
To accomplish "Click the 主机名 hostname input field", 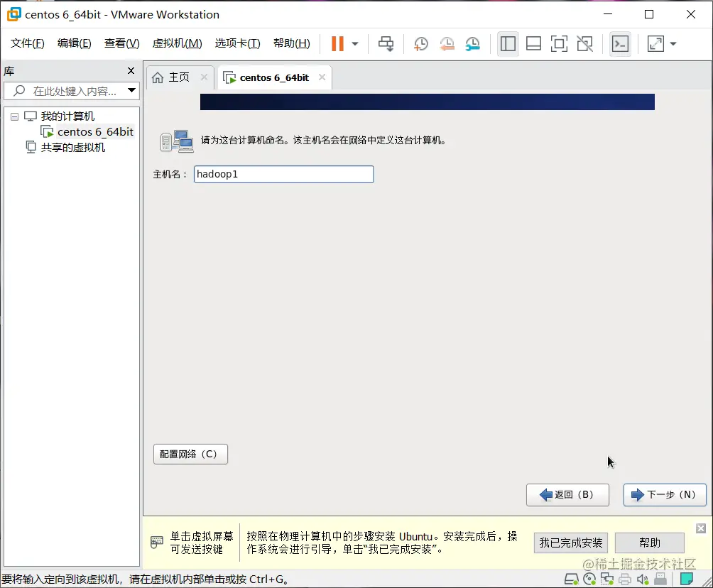I will (284, 174).
